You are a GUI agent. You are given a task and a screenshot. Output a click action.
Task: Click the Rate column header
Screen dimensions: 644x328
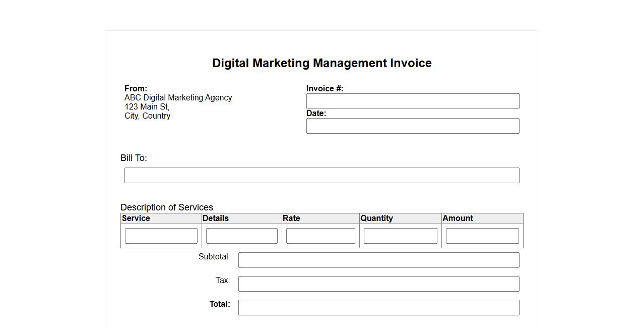click(291, 218)
